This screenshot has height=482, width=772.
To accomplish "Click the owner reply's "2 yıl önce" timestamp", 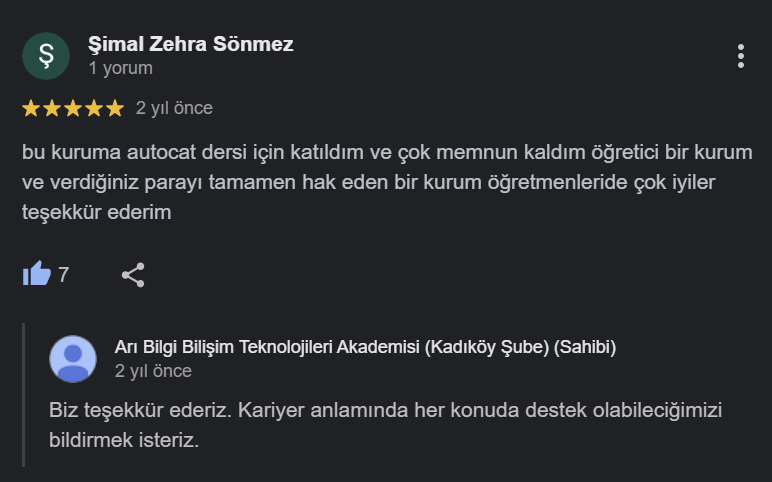I will pyautogui.click(x=153, y=371).
